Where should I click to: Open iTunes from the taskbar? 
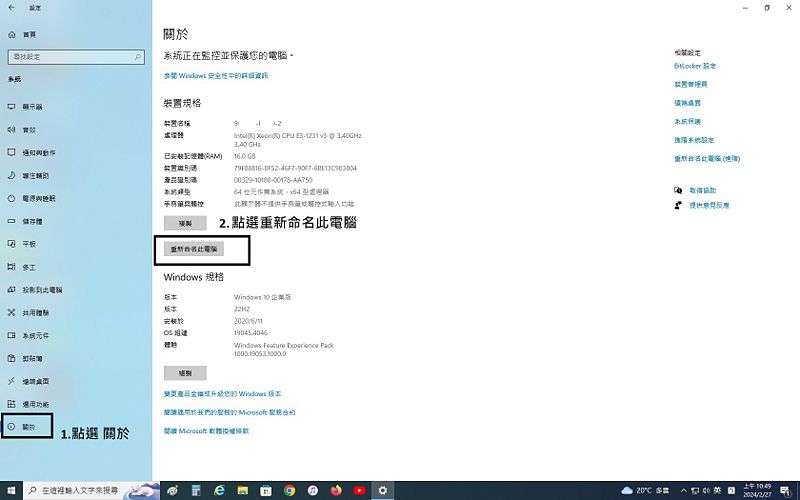point(313,491)
